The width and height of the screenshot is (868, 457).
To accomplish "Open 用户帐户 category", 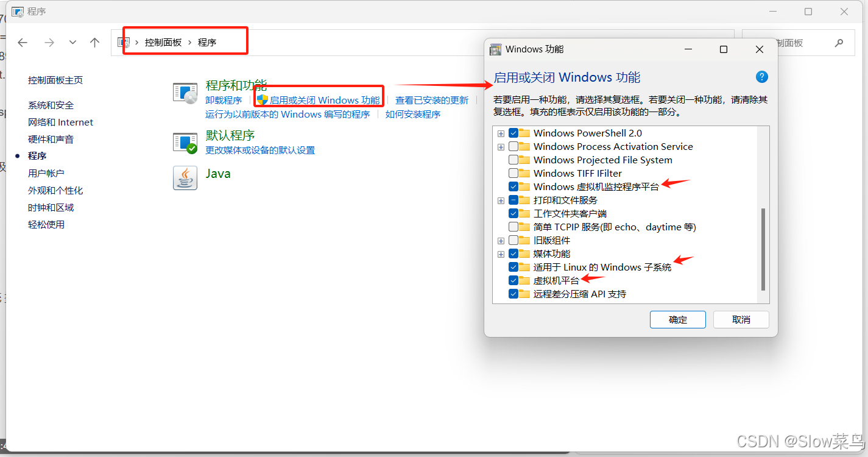I will pyautogui.click(x=46, y=173).
